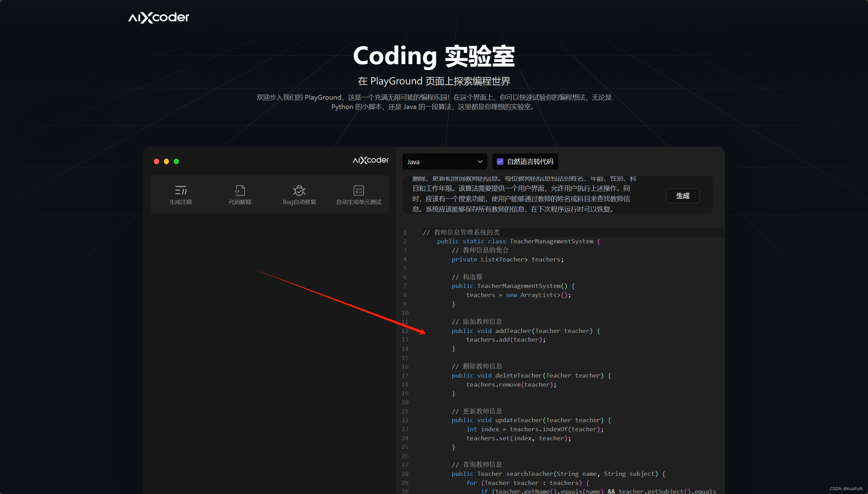
Task: Click the chevron arrow of the Java selector
Action: point(480,162)
